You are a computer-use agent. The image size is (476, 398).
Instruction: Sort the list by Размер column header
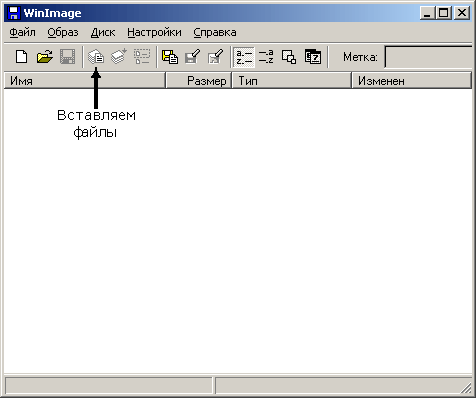pyautogui.click(x=199, y=81)
